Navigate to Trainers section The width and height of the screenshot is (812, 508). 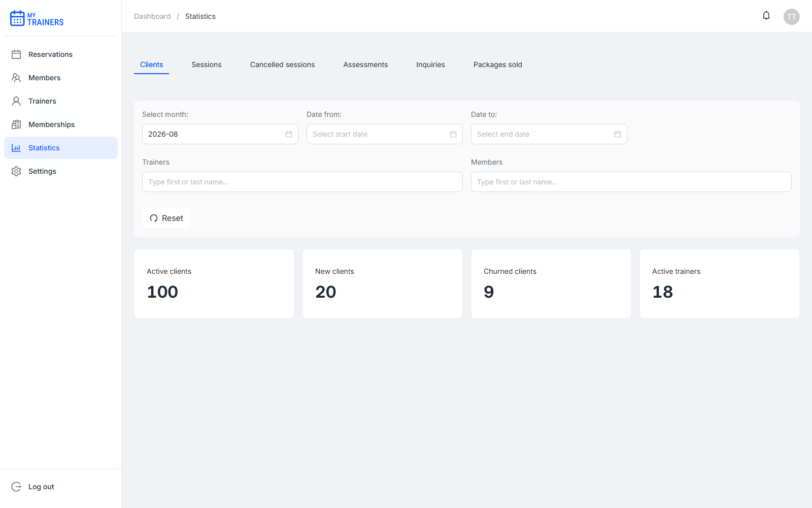pyautogui.click(x=61, y=101)
